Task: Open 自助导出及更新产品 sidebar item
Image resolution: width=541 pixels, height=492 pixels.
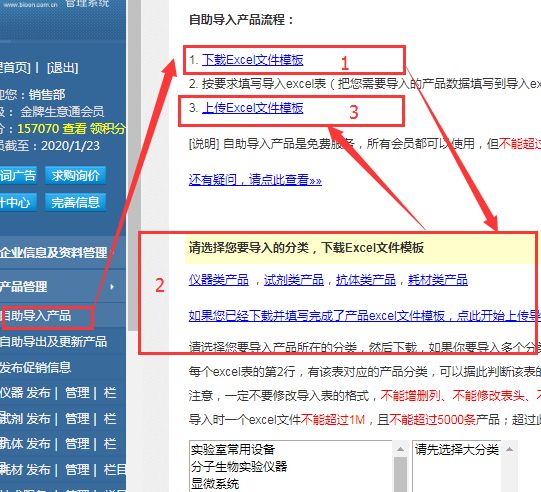Action: (x=53, y=342)
